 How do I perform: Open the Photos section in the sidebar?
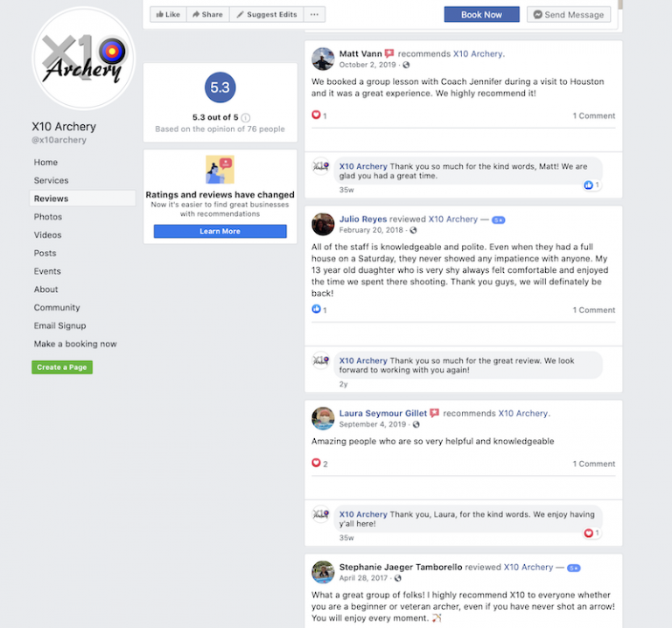pyautogui.click(x=48, y=217)
